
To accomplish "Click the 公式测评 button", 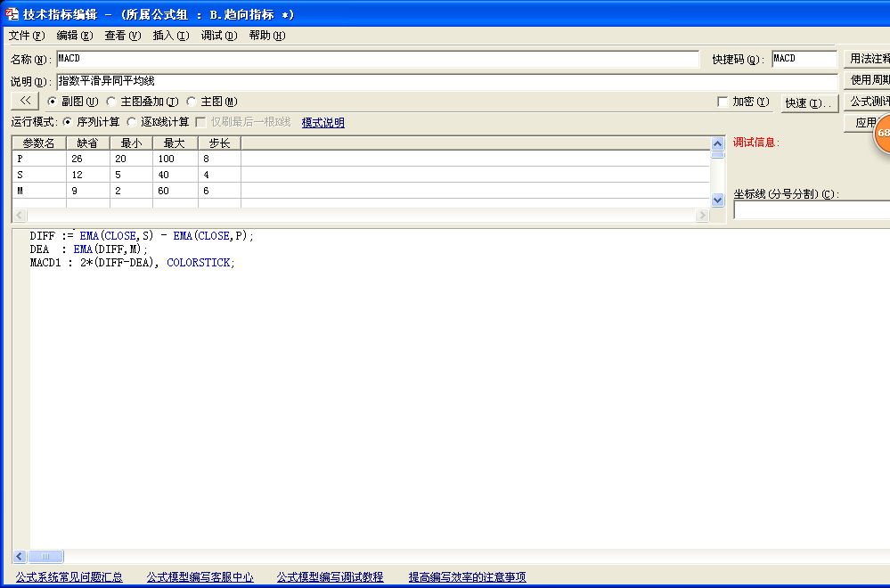I will (867, 102).
